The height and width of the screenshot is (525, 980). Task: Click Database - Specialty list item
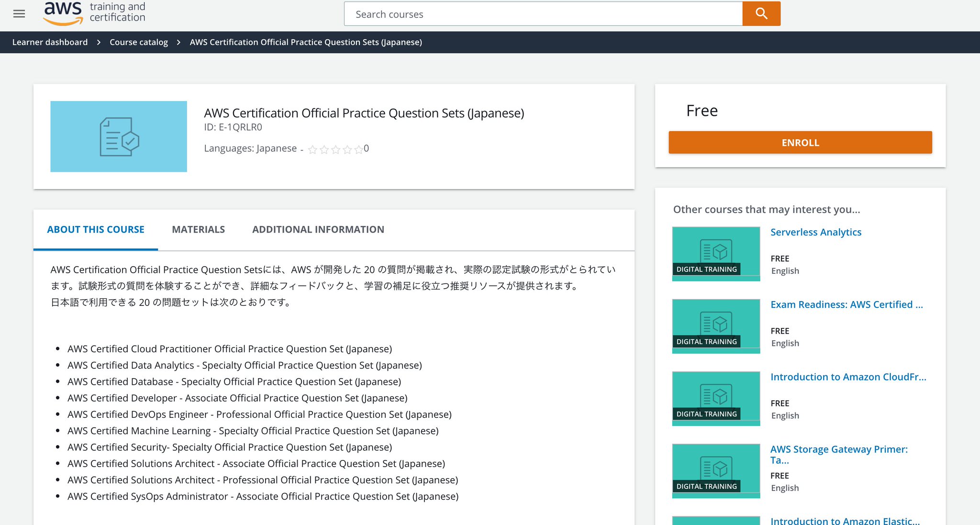pyautogui.click(x=234, y=381)
